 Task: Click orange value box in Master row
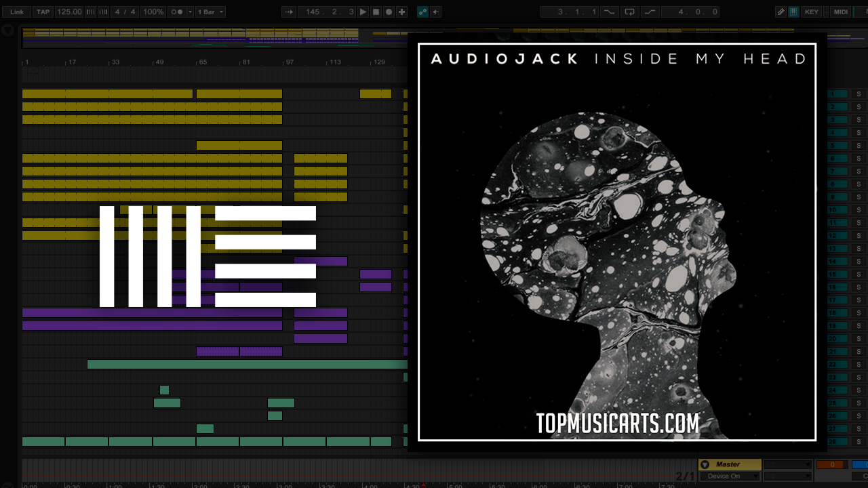click(x=831, y=464)
